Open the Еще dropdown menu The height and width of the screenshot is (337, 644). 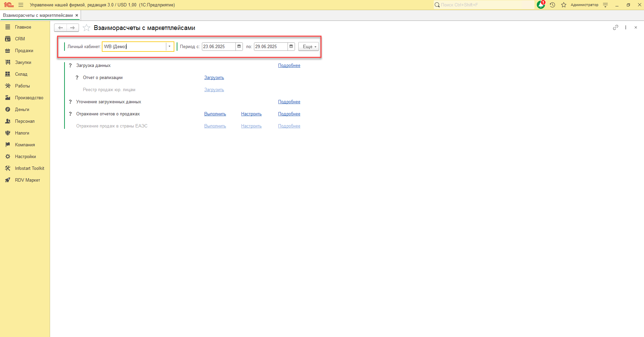click(308, 46)
